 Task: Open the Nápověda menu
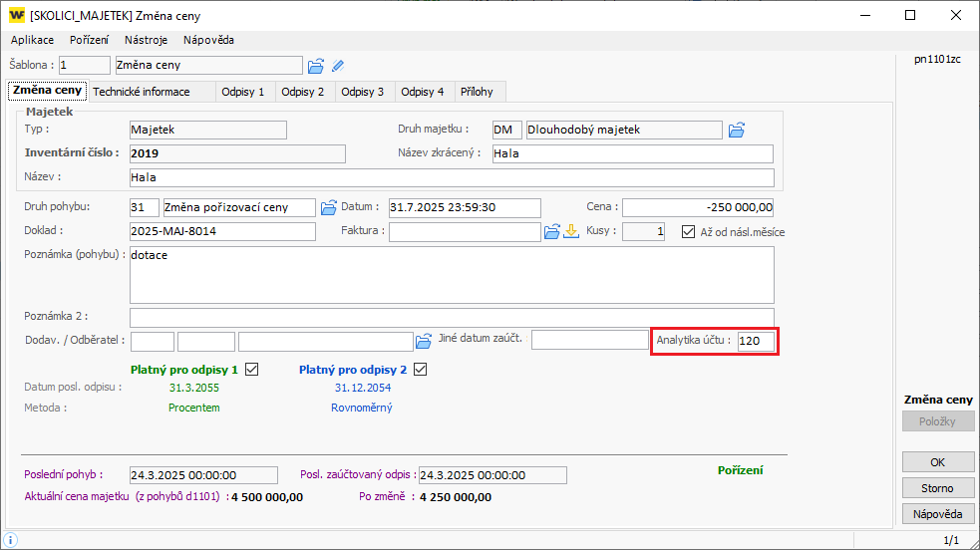pyautogui.click(x=208, y=40)
